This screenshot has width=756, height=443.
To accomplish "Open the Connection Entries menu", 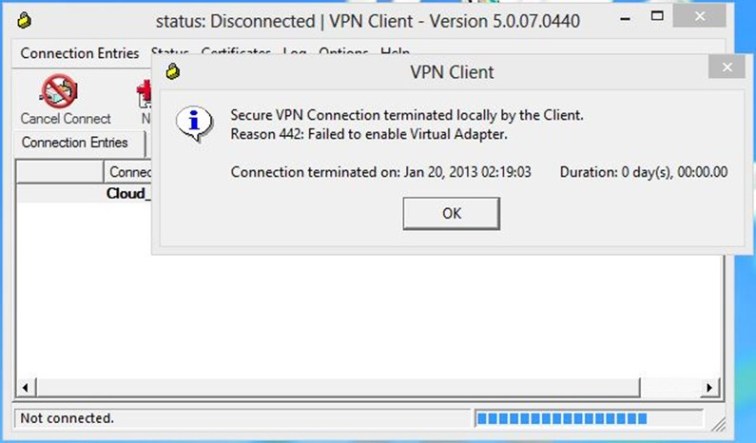I will pos(80,53).
